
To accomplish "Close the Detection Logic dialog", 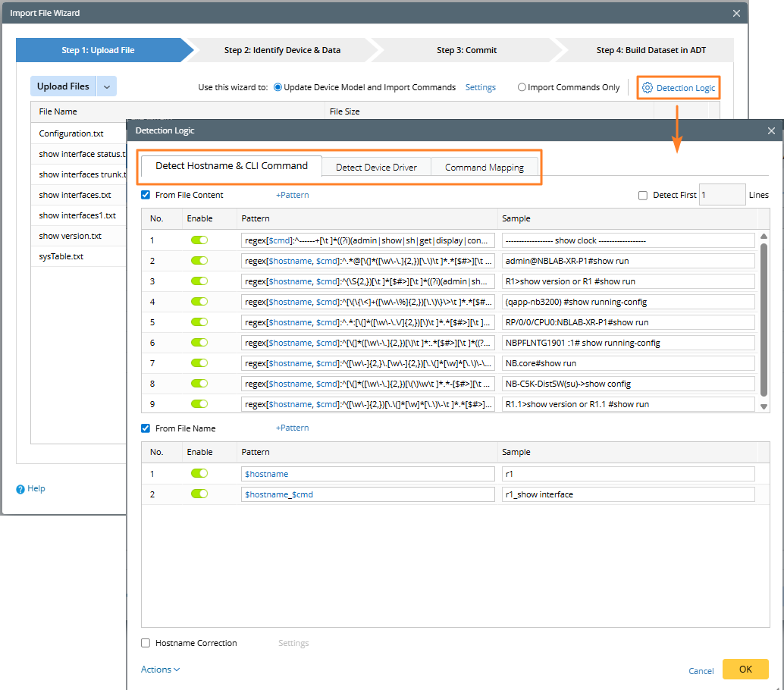I will 771,131.
